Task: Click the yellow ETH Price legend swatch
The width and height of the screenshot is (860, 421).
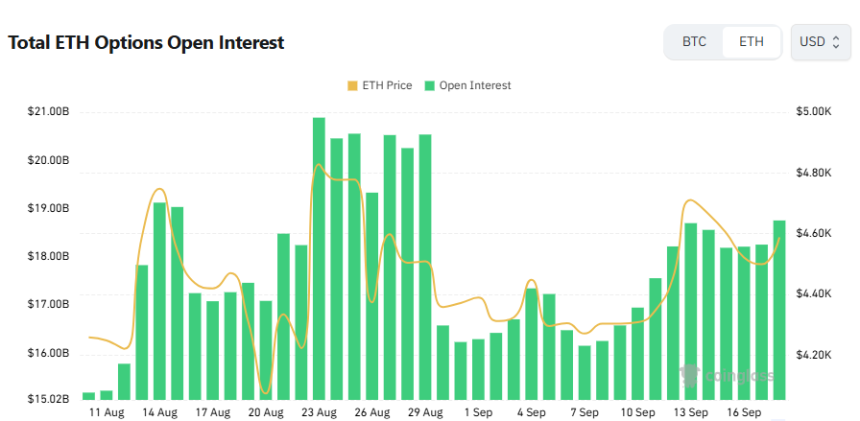Action: point(352,86)
